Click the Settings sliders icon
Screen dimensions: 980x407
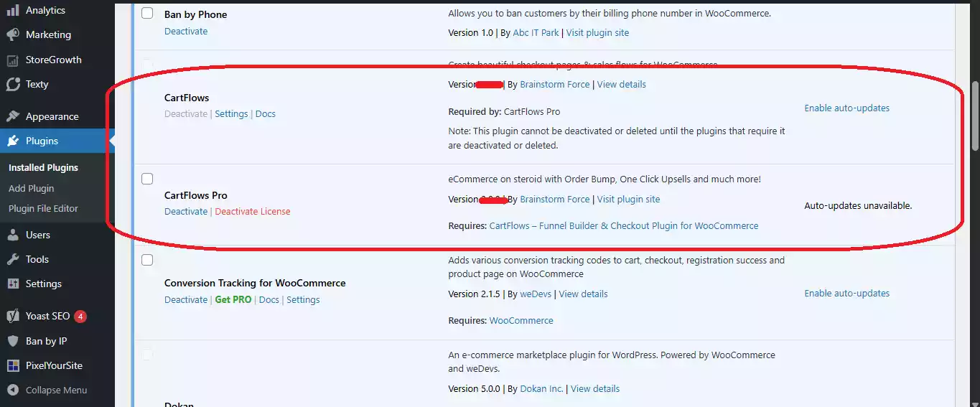coord(13,284)
